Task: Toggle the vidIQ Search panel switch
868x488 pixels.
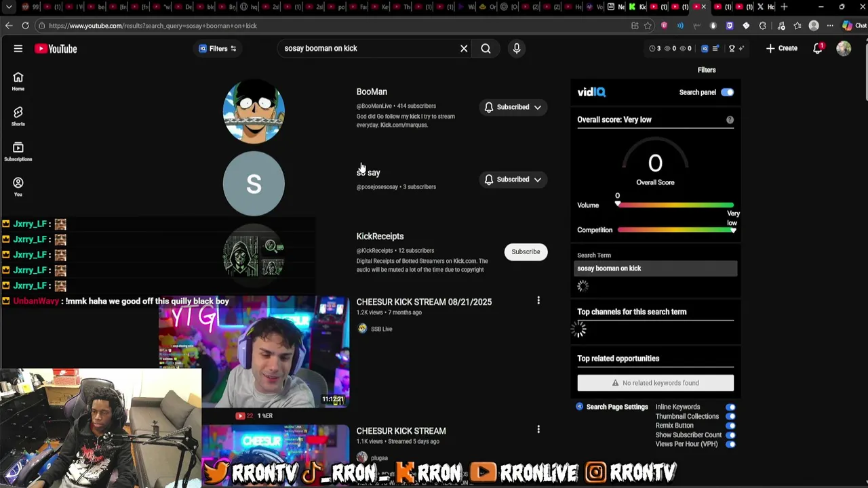Action: pyautogui.click(x=727, y=92)
